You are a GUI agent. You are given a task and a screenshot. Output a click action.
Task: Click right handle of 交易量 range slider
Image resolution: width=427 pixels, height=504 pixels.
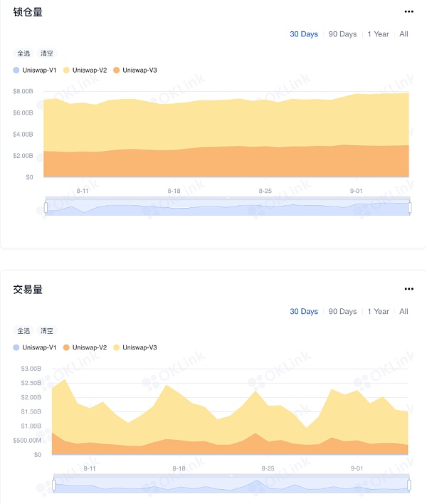(409, 485)
